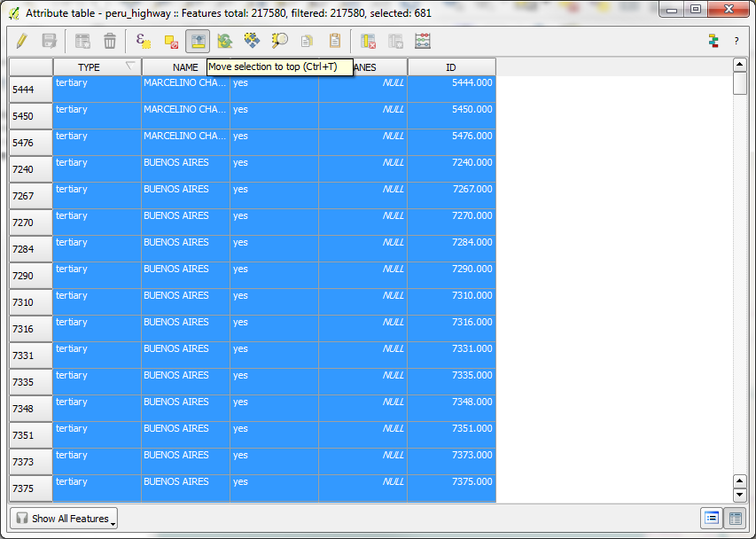Screen dimensions: 756x539
Task: Open the Show All Features filter dropdown
Action: [64, 519]
